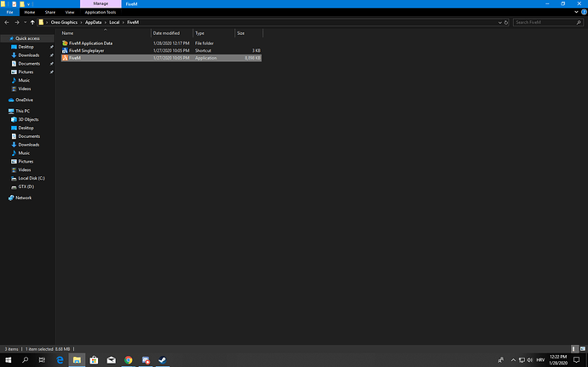Open the volume control in system tray

(530, 360)
